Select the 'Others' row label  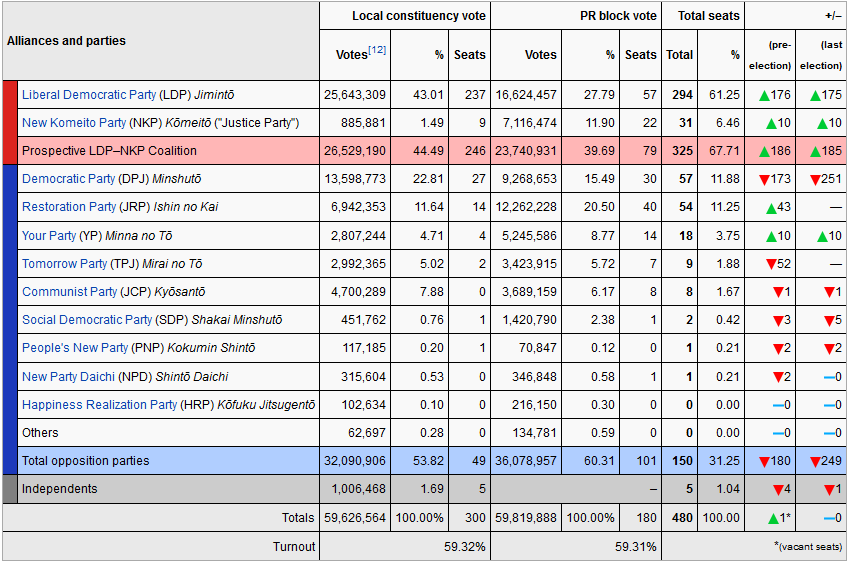coord(40,433)
